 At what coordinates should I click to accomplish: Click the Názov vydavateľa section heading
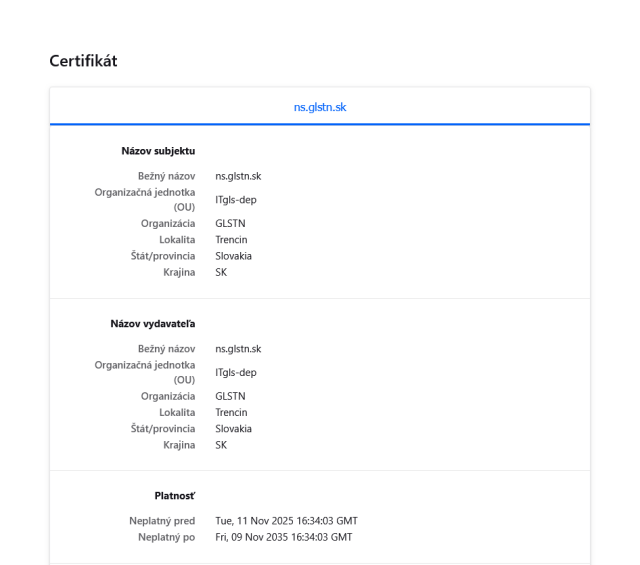pyautogui.click(x=153, y=324)
